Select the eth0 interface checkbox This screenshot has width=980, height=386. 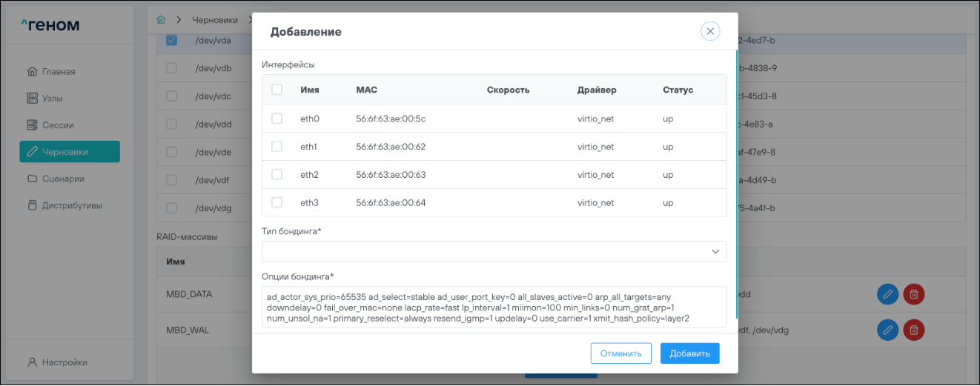[x=277, y=119]
